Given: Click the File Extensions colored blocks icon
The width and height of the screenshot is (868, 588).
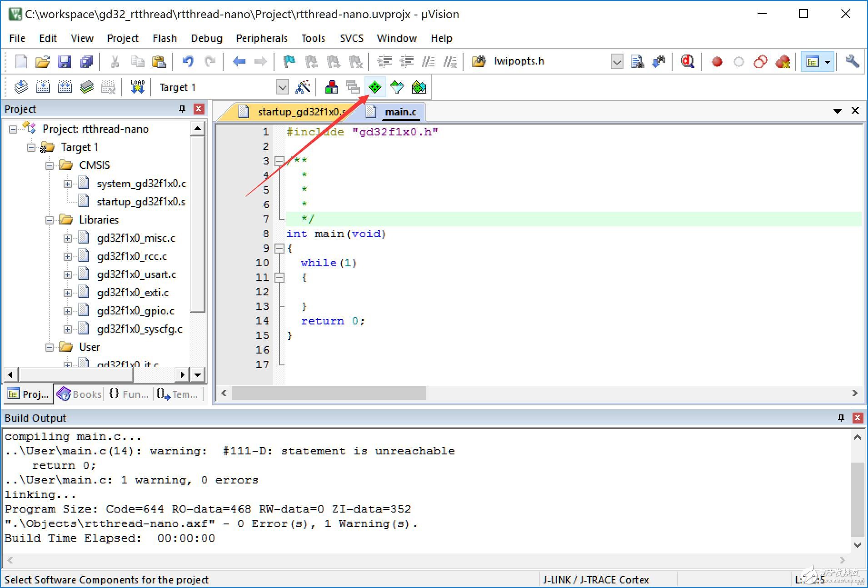Looking at the screenshot, I should pos(332,87).
